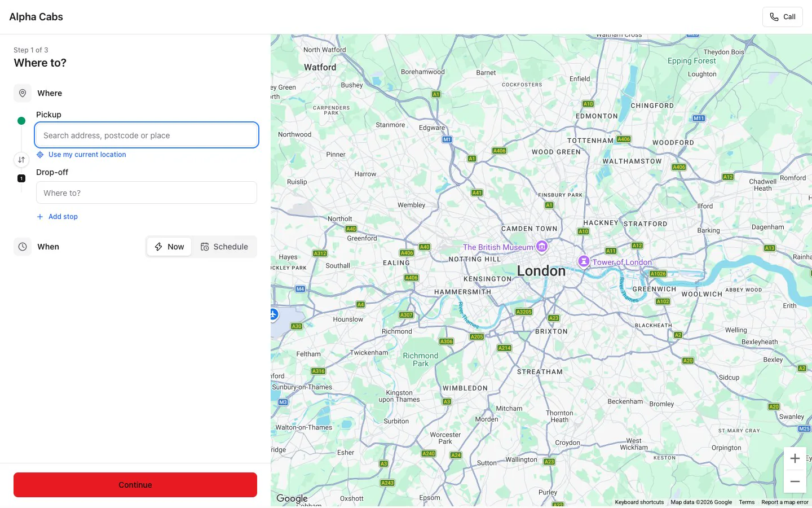Click the lightning bolt icon in Now
Image resolution: width=812 pixels, height=508 pixels.
click(x=158, y=247)
